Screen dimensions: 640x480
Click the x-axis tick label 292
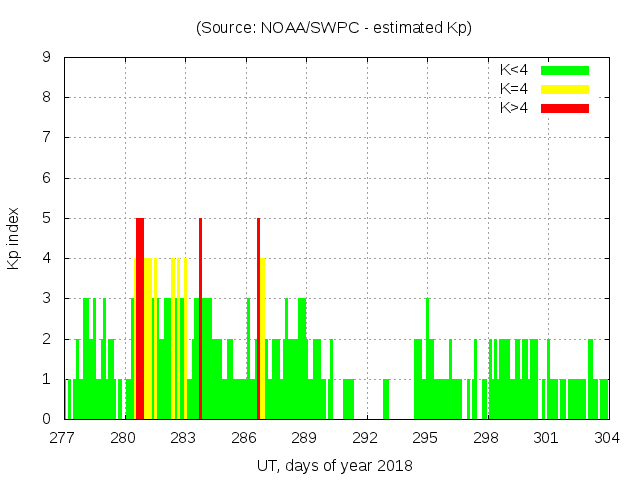point(366,438)
